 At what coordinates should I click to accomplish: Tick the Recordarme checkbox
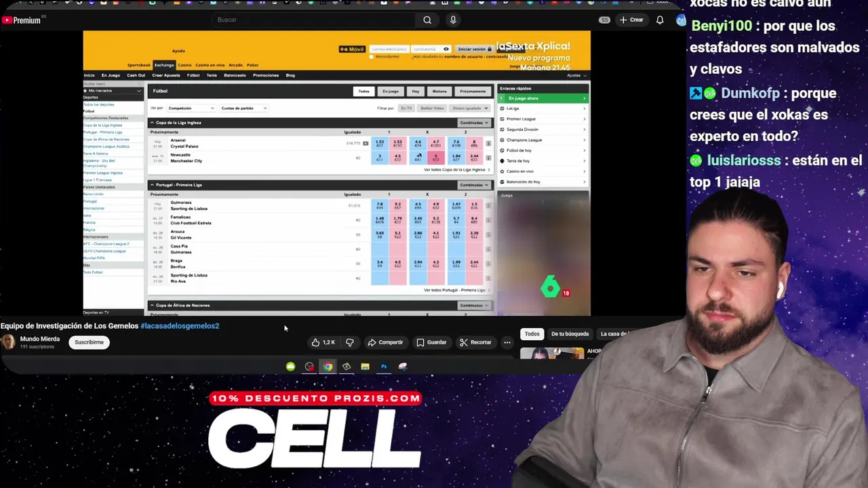coord(372,57)
